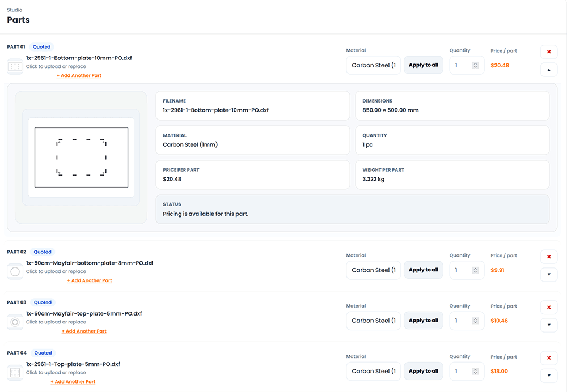Expand Part 02 details with down arrow
The height and width of the screenshot is (392, 567).
548,275
